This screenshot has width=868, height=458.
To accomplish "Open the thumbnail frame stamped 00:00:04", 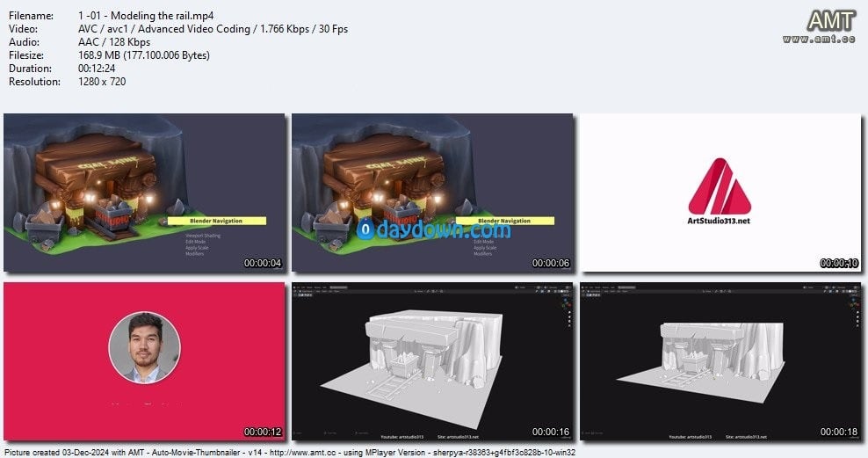I will (144, 193).
